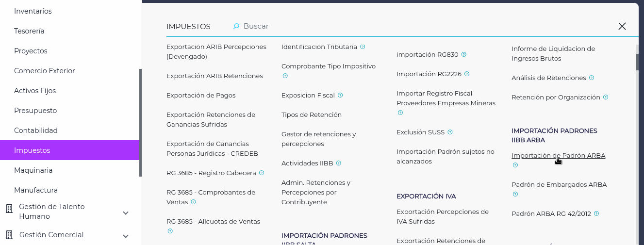Open Activos Fijos module

(35, 91)
